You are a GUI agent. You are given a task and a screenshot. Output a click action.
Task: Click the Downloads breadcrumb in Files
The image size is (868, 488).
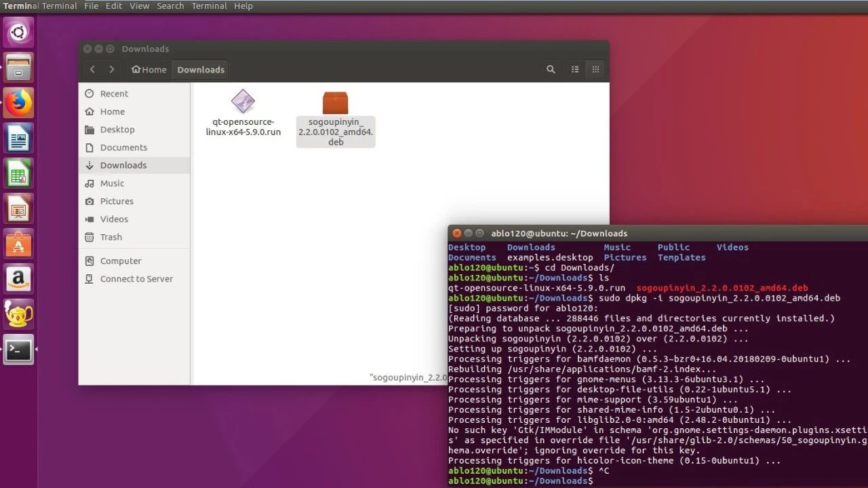tap(201, 69)
